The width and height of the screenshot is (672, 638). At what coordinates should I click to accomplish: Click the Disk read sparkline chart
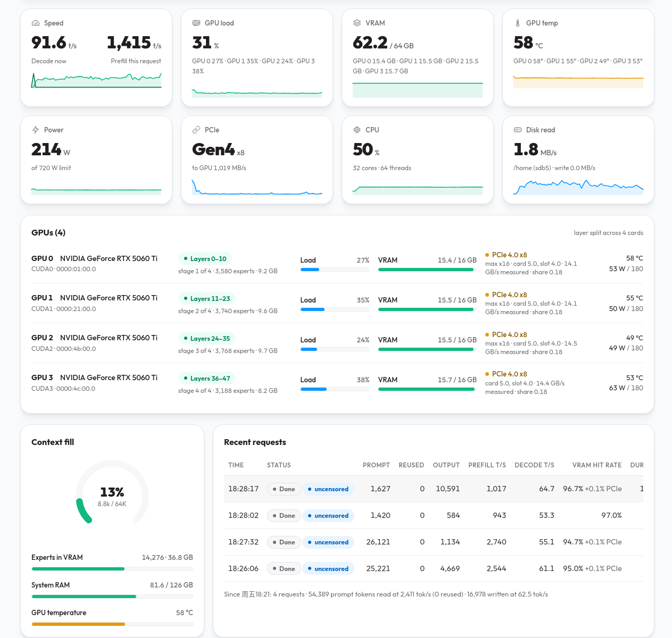(x=578, y=187)
